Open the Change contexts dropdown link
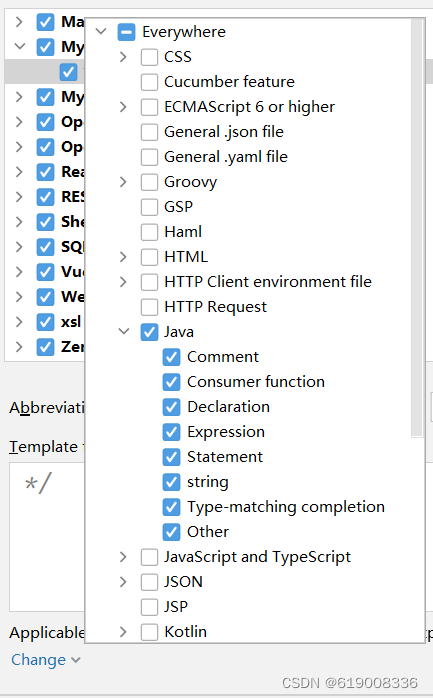 pyautogui.click(x=46, y=660)
